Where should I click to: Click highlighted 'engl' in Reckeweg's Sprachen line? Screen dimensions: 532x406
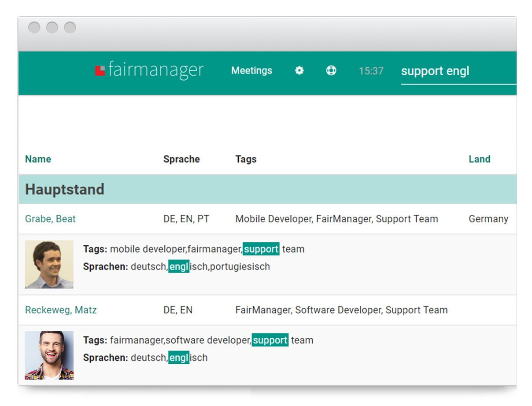pyautogui.click(x=179, y=358)
